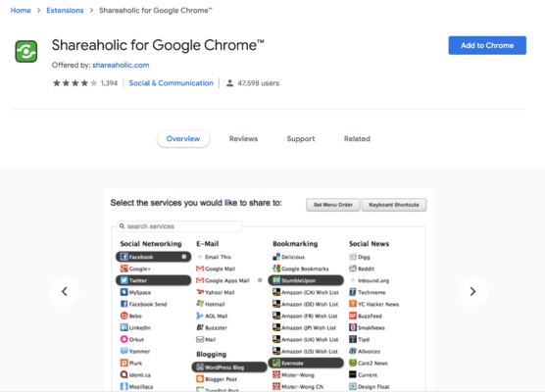Click the Blogger Post icon
Image resolution: width=545 pixels, height=392 pixels.
[x=200, y=379]
